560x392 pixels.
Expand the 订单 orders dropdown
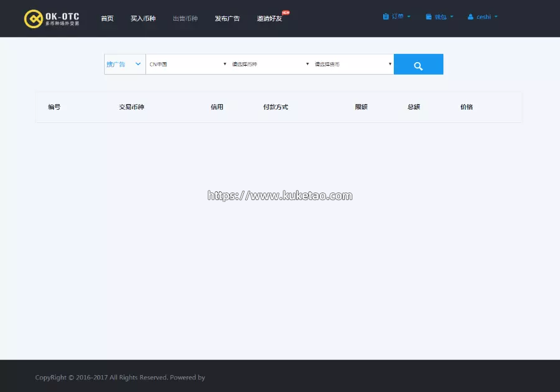(x=397, y=16)
